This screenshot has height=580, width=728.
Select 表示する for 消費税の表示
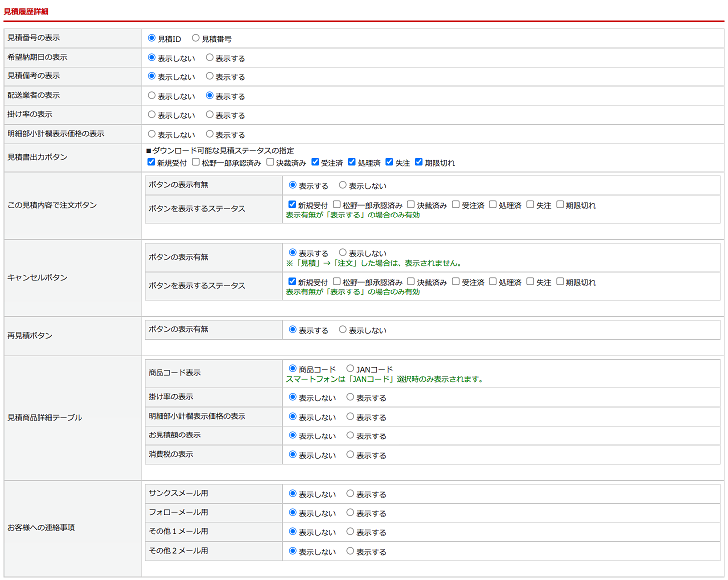pos(350,455)
